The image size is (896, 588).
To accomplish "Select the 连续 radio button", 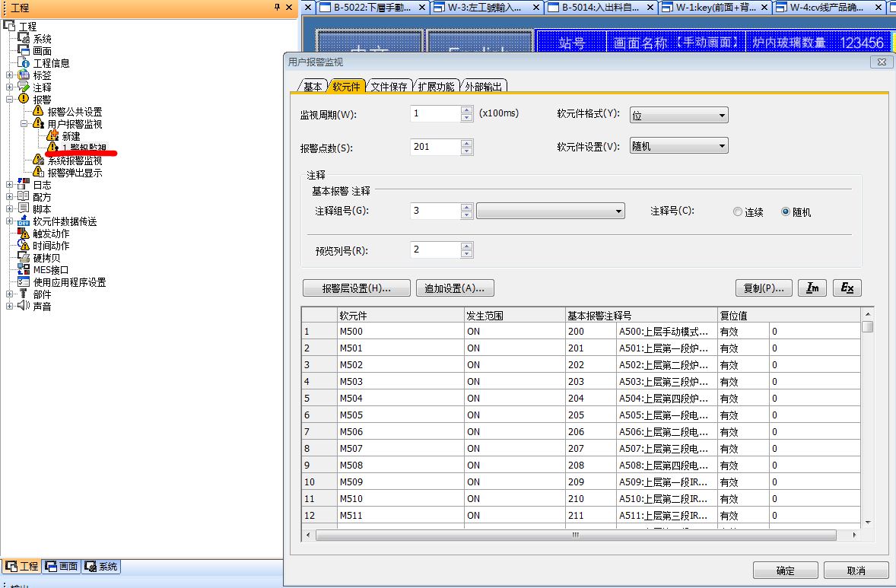I will [x=738, y=212].
